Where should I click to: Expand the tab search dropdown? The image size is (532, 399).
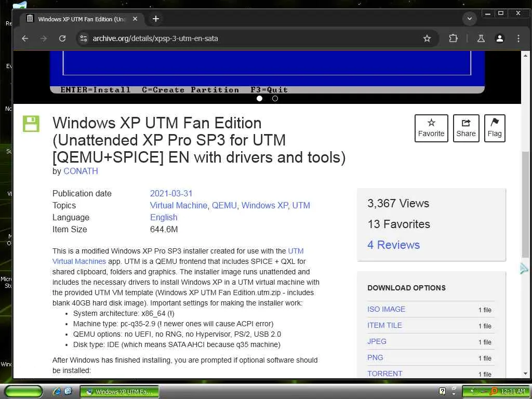click(x=470, y=19)
